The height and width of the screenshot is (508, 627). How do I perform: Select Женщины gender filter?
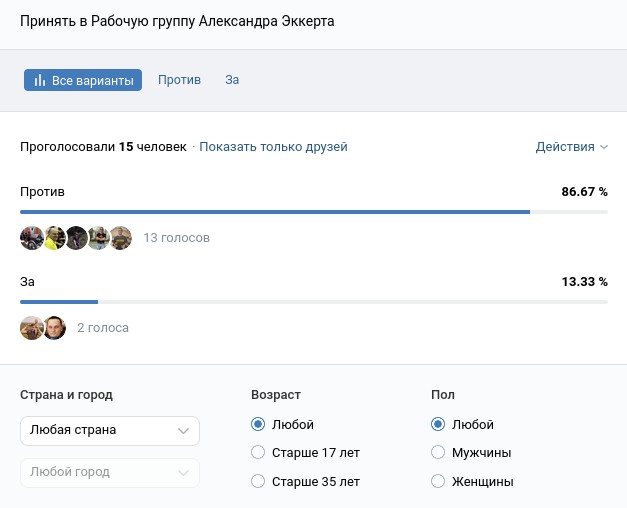[437, 481]
